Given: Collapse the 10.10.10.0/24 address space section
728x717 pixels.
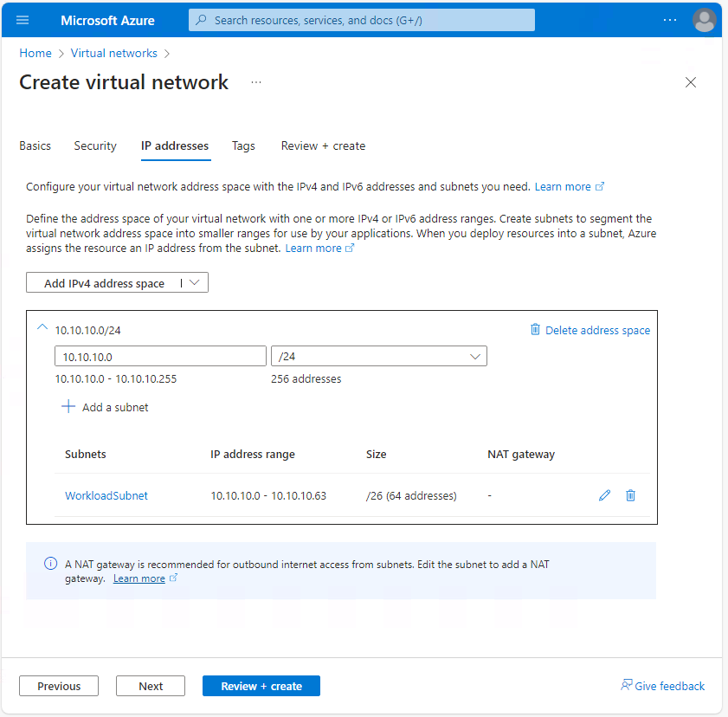Looking at the screenshot, I should pos(42,327).
